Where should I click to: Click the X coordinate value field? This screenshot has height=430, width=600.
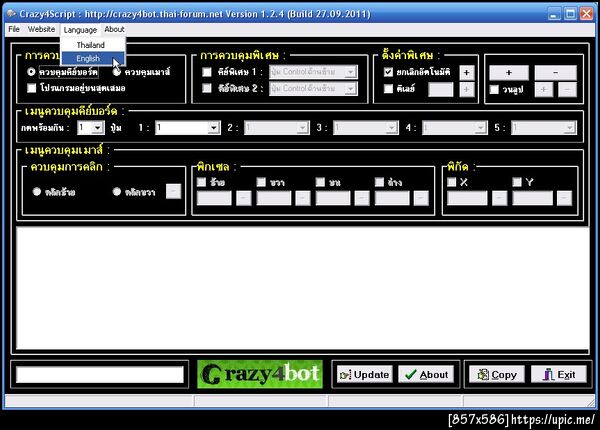coord(467,198)
